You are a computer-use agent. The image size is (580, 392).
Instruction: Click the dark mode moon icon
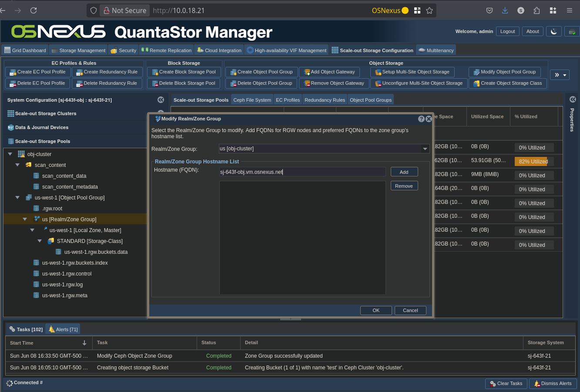pyautogui.click(x=553, y=31)
